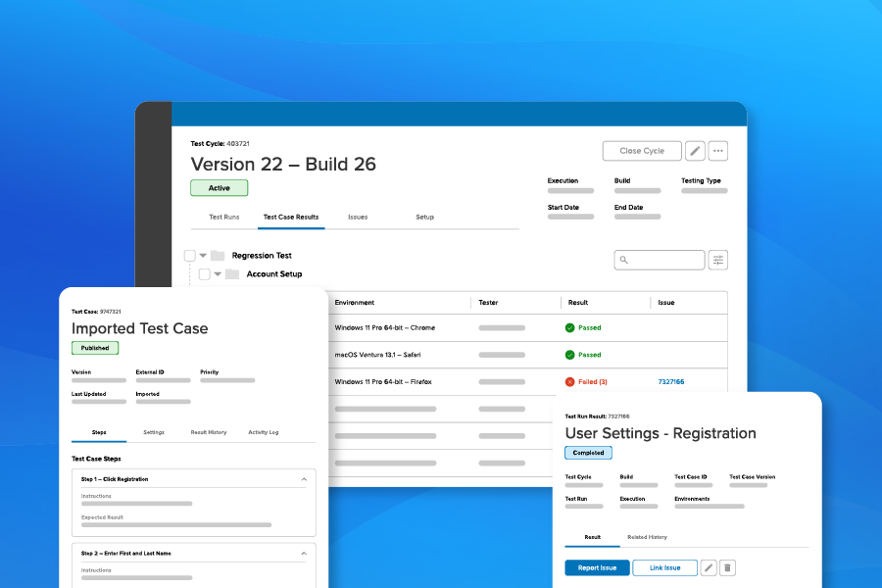
Task: Collapse the Account Setup folder arrow
Action: pos(218,274)
